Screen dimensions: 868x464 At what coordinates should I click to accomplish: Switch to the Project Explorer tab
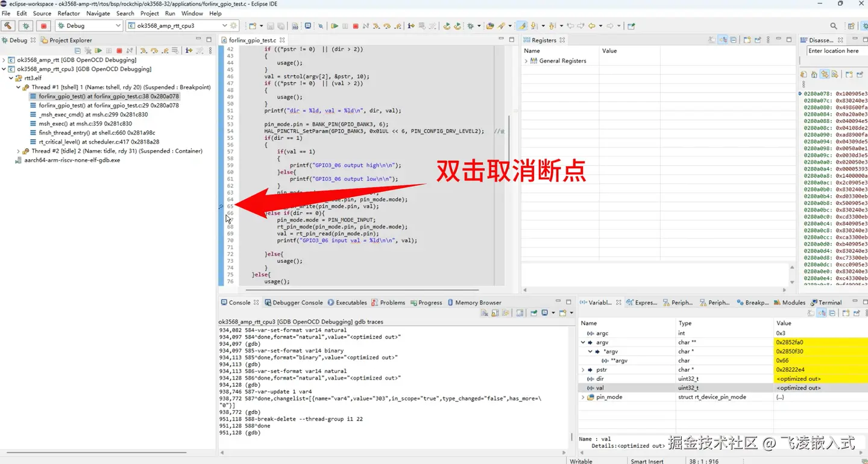(x=66, y=40)
